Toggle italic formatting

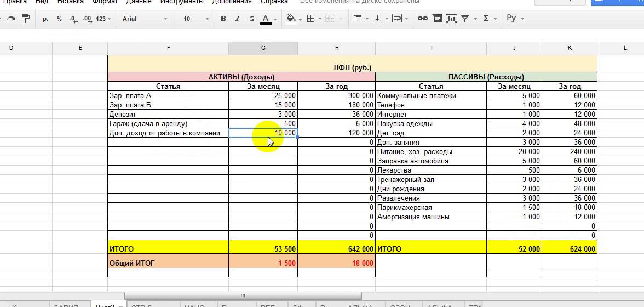238,19
